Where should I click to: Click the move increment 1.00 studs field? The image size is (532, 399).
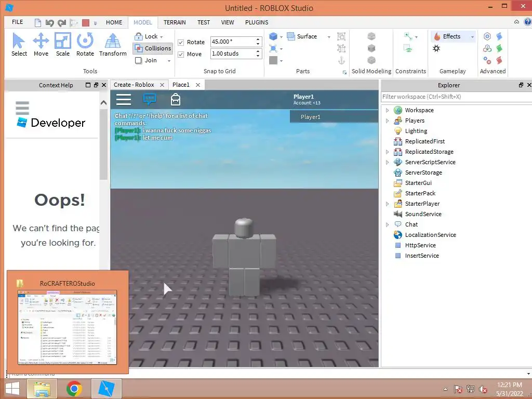click(232, 54)
